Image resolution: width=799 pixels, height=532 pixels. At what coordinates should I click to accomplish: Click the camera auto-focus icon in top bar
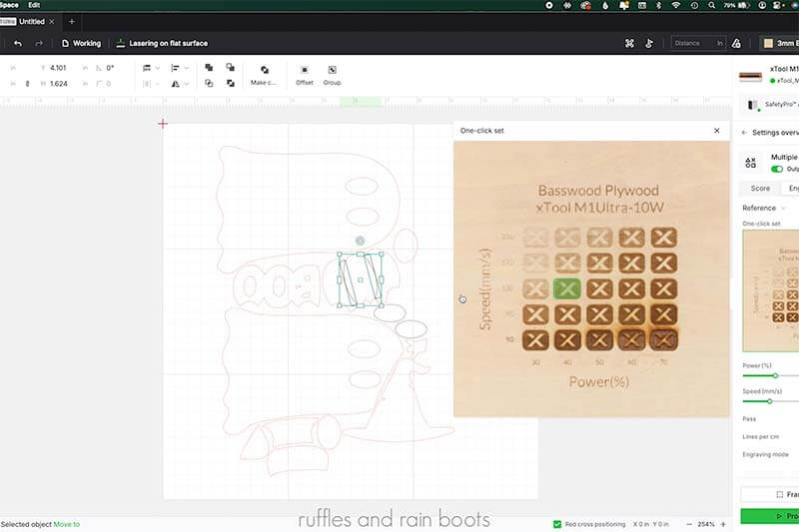pyautogui.click(x=629, y=44)
